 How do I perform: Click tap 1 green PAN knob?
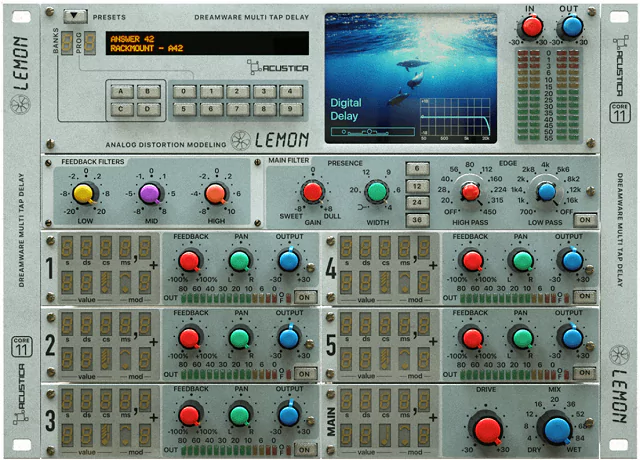tap(240, 261)
